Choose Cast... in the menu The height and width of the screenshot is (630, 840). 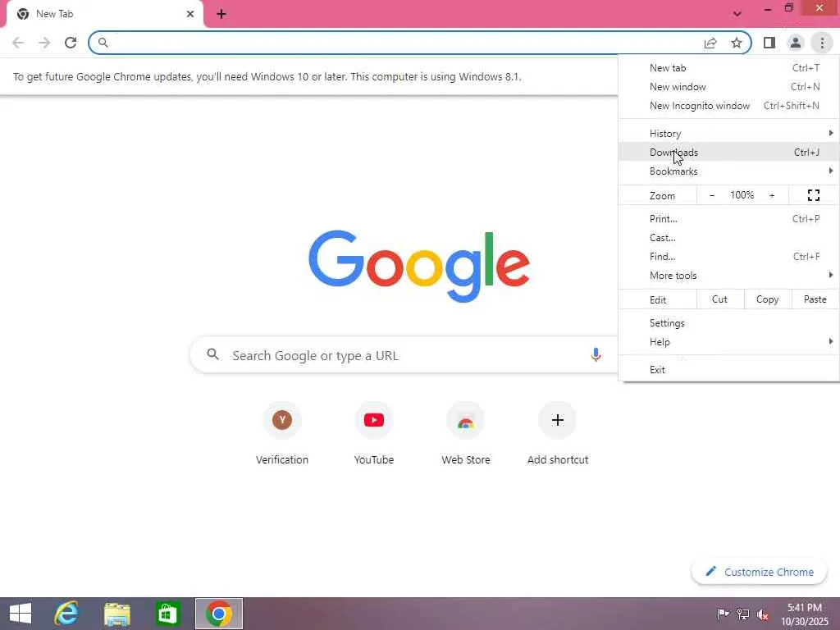[x=728, y=237]
